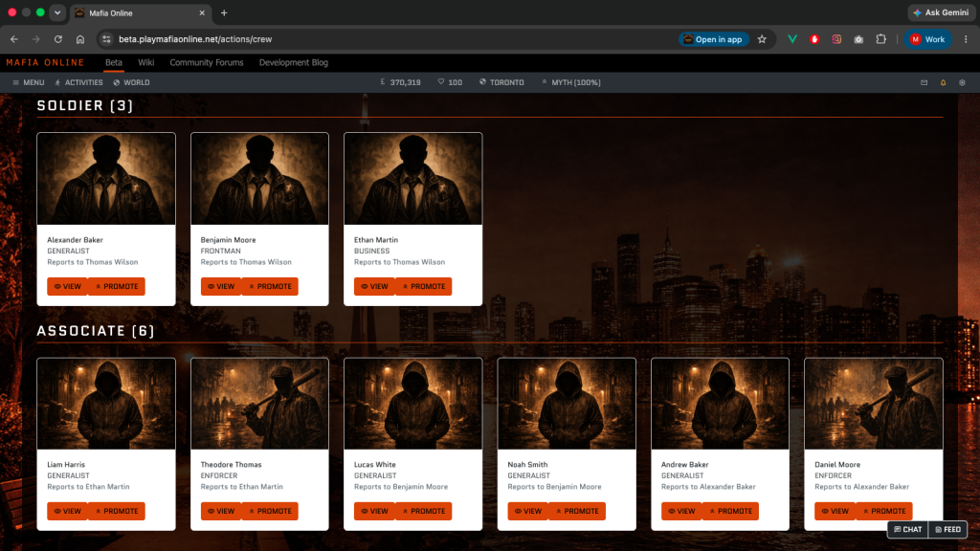Go to the browser home page icon
Screen dimensions: 980x551
80,39
